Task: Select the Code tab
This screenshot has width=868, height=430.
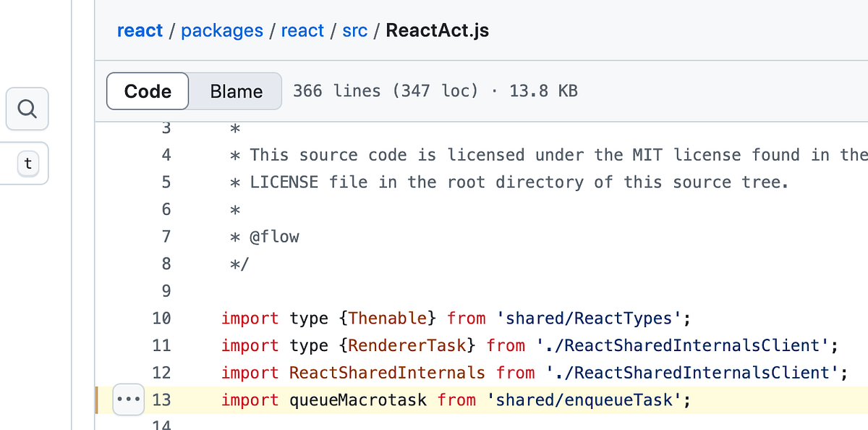Action: pyautogui.click(x=147, y=91)
